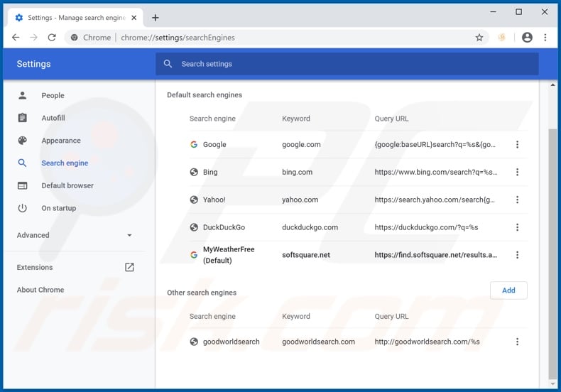This screenshot has height=392, width=561.
Task: Close the Settings tab
Action: click(134, 18)
